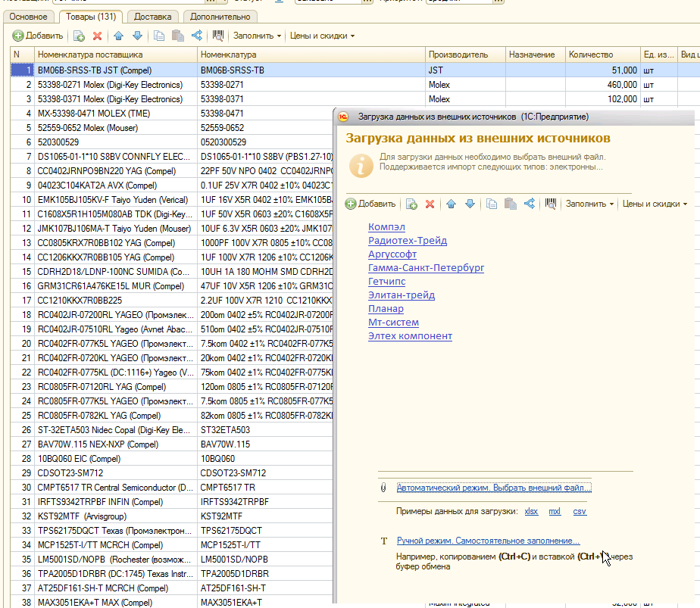Viewport: 700px width, 608px height.
Task: Open the Дополнительно tab
Action: click(x=219, y=16)
